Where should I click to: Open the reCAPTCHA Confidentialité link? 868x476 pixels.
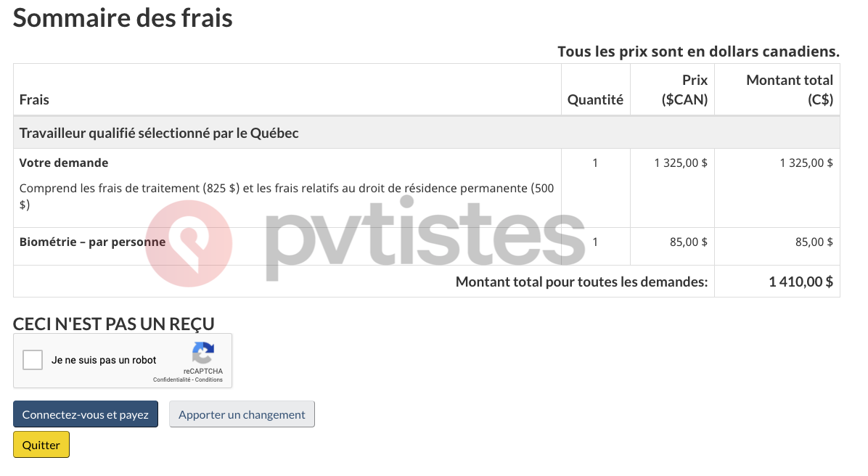(171, 379)
